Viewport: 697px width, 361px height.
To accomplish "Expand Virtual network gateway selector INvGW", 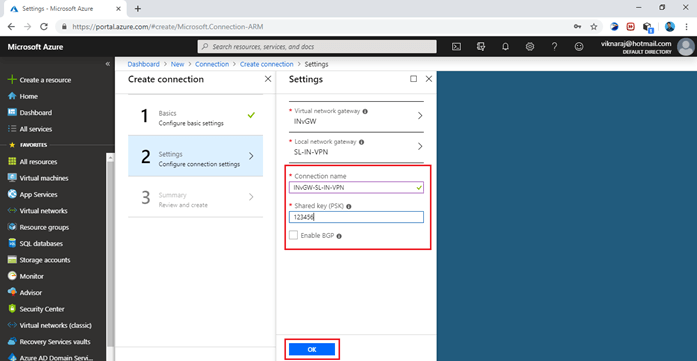I will click(x=356, y=116).
